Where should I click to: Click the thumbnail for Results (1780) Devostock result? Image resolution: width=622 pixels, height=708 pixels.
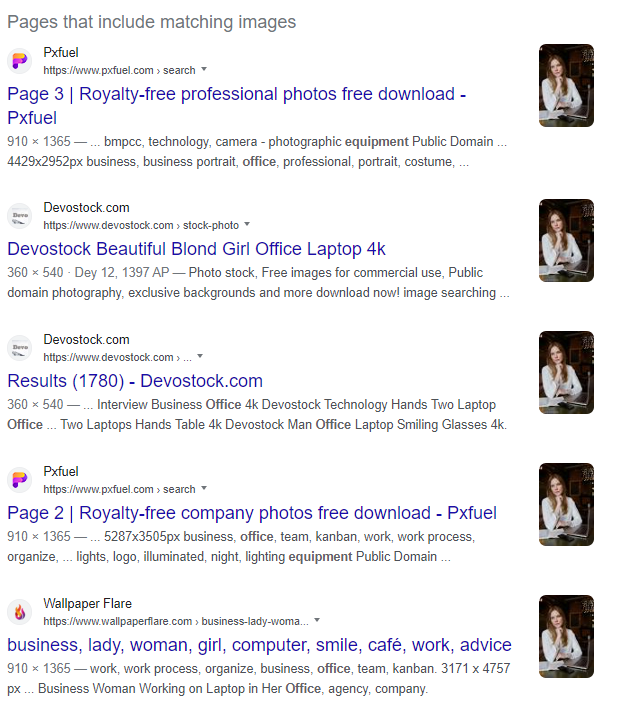coord(566,373)
